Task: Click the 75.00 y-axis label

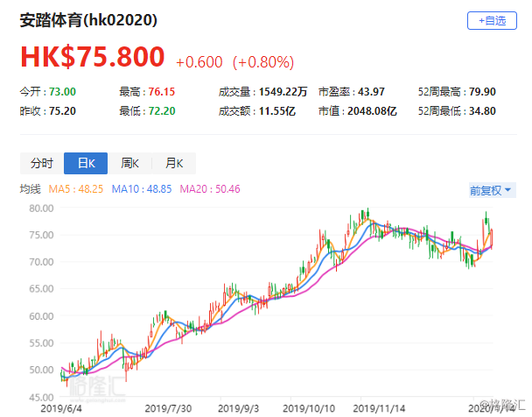Action: coord(41,235)
